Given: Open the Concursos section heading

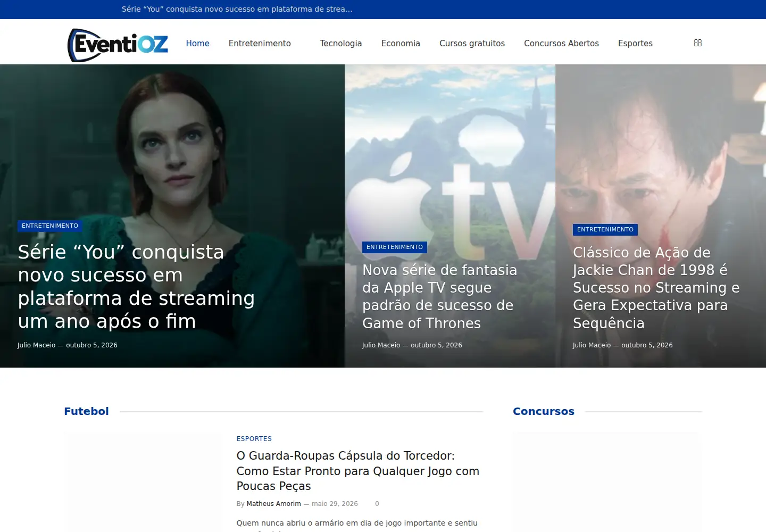Looking at the screenshot, I should click(x=544, y=411).
